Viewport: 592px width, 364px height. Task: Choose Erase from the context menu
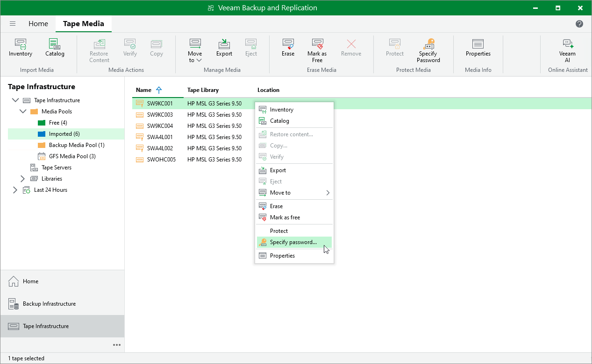[294, 206]
